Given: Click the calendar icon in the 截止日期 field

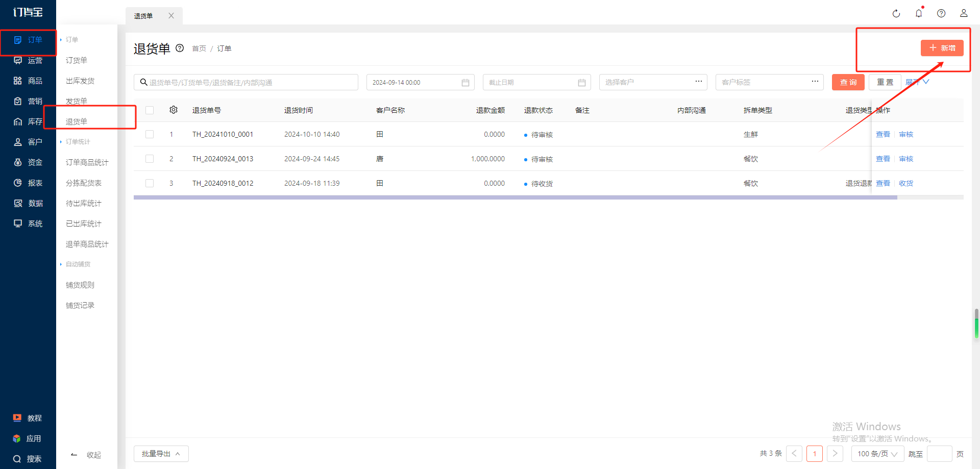Looking at the screenshot, I should (582, 82).
